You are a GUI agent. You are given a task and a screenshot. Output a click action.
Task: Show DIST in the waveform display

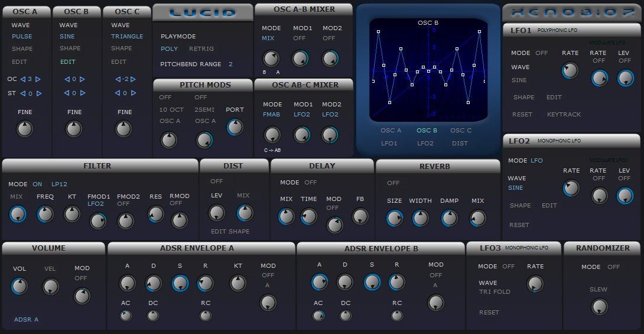coord(460,144)
